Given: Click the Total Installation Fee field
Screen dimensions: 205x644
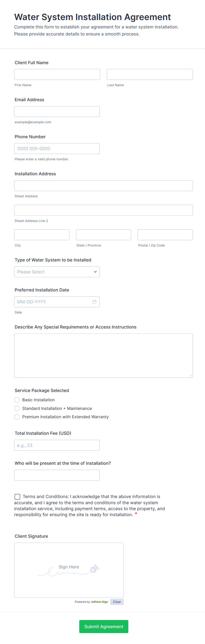Looking at the screenshot, I should pos(57,445).
